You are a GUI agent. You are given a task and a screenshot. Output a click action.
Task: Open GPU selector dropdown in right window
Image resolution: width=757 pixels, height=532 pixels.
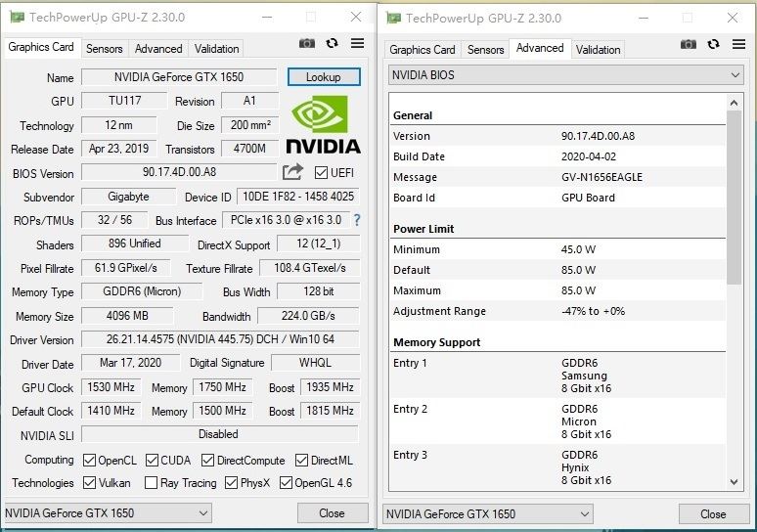[x=488, y=513]
